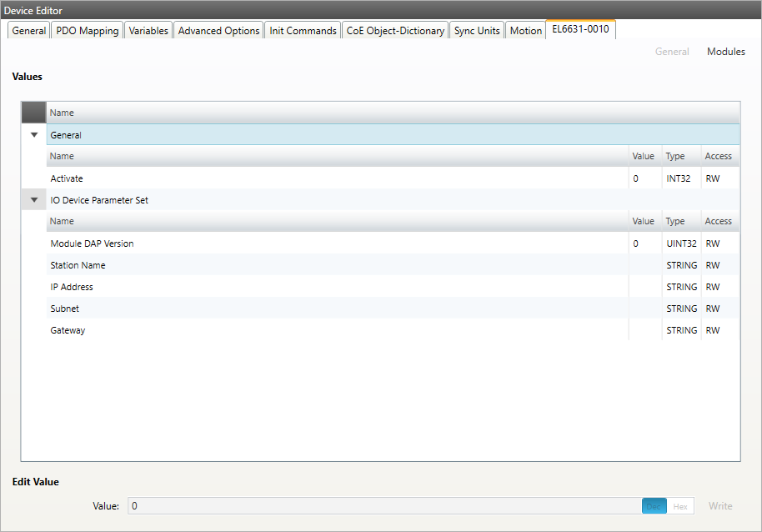Viewport: 762px width, 532px height.
Task: Open the Sync Units tab
Action: 477,31
